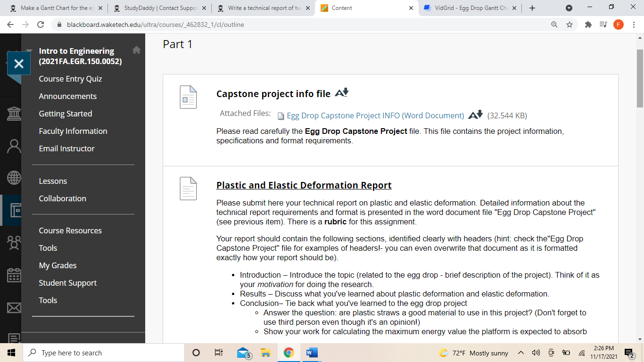The width and height of the screenshot is (644, 362).
Task: Open alternative formats for Capstone project info file
Action: coord(341,93)
